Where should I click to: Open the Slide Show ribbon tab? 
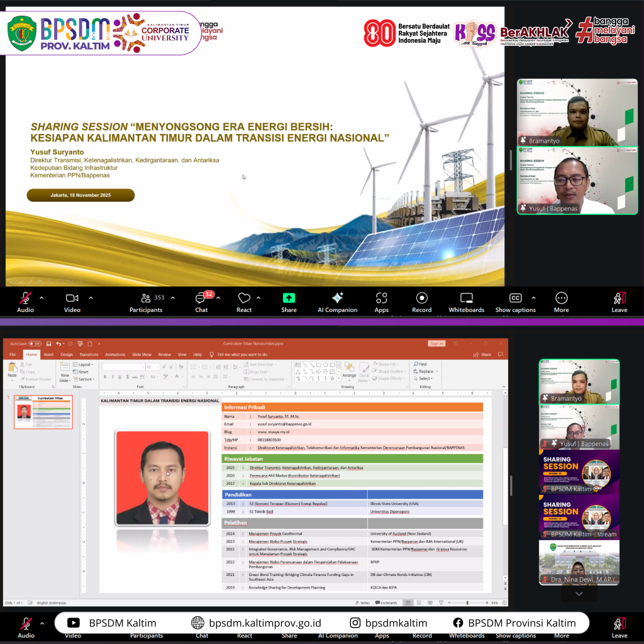(141, 355)
